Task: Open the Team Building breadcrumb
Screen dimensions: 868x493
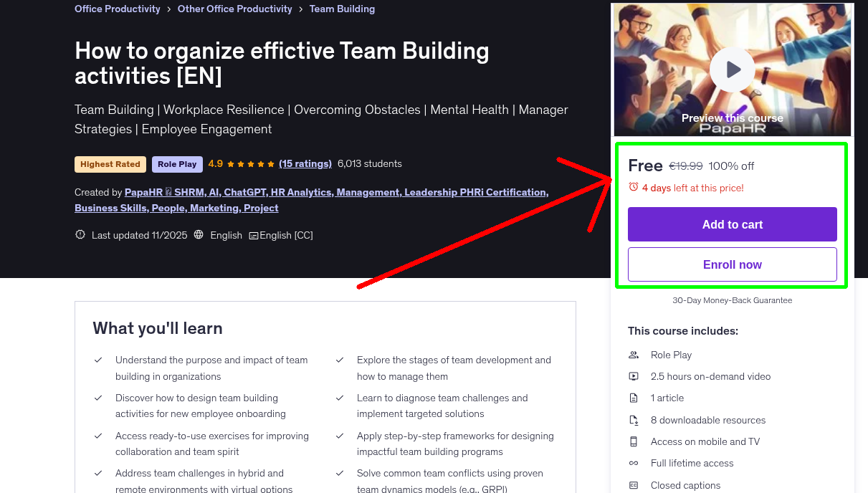Action: tap(342, 9)
